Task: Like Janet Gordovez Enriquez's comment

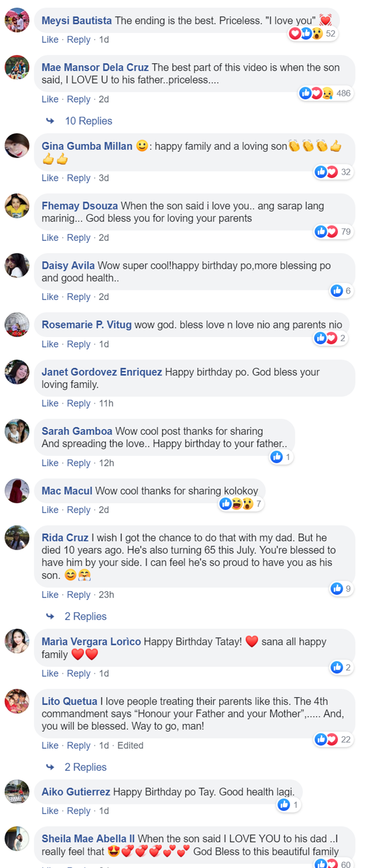Action: 50,403
